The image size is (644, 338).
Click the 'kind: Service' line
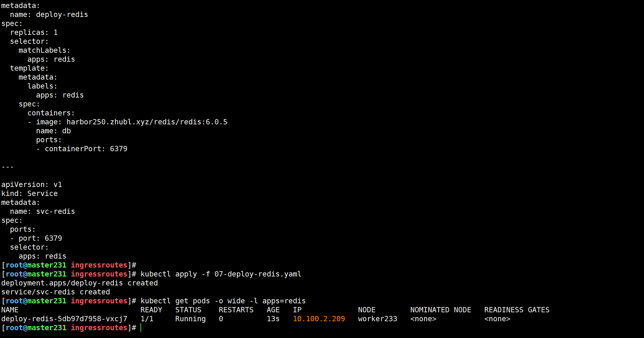[x=30, y=193]
